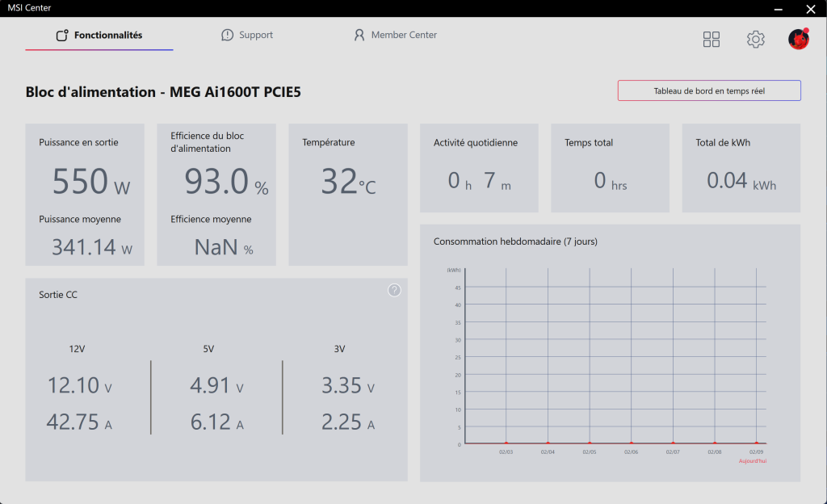Click the Sortie CC help question icon

394,290
